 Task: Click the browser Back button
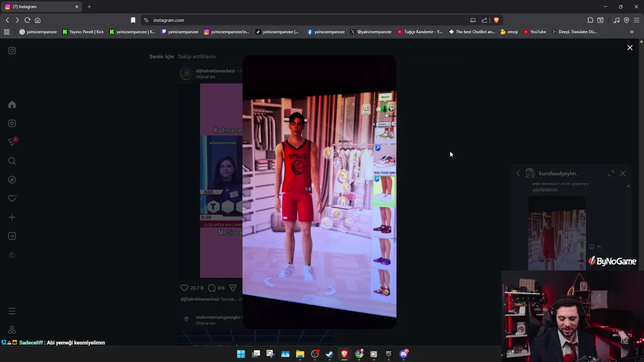pos(8,20)
